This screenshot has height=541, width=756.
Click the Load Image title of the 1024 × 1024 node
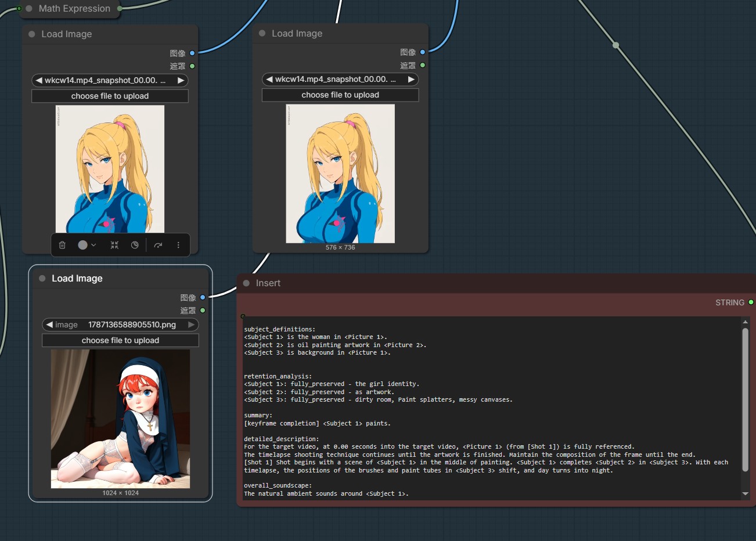point(77,279)
